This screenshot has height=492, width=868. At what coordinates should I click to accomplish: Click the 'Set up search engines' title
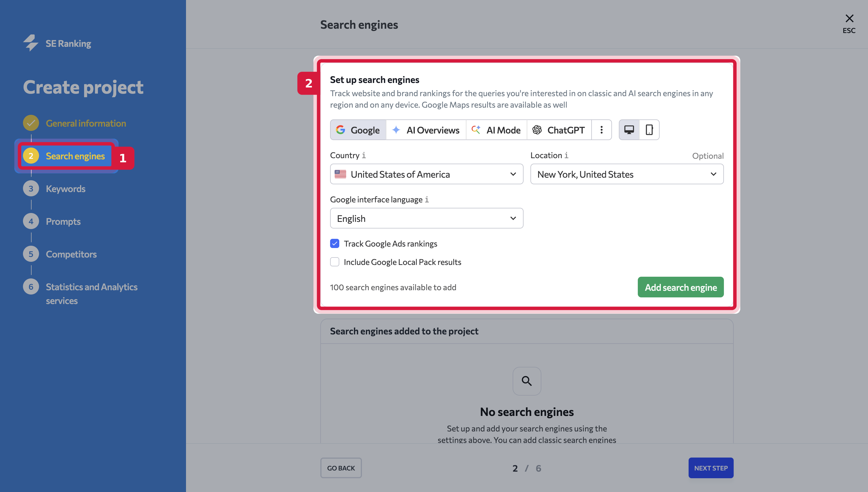(374, 80)
